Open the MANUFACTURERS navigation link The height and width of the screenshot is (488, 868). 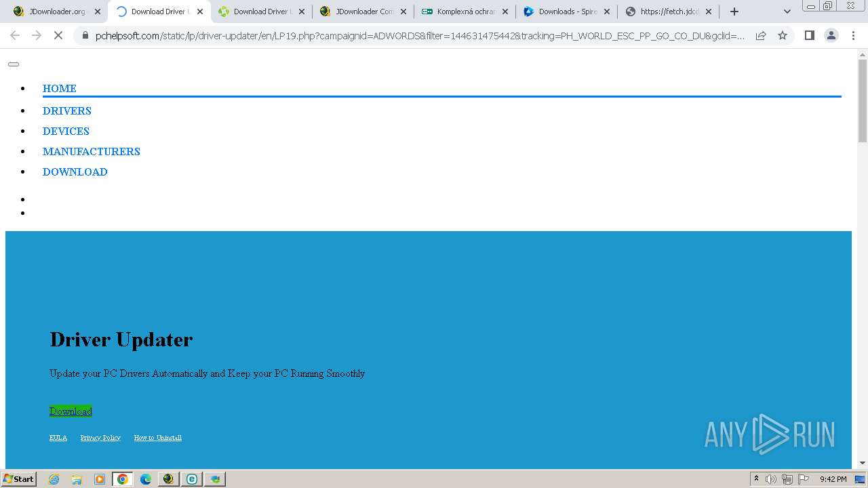[92, 151]
